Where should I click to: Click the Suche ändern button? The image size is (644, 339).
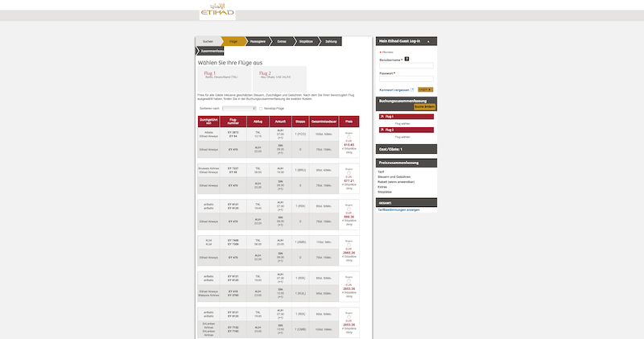[424, 107]
